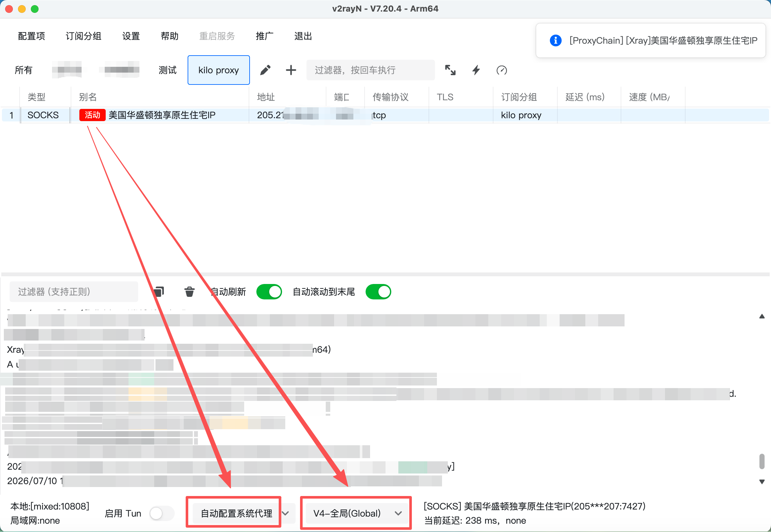Click the red 活动 active badge
Viewport: 771px width, 532px height.
click(92, 115)
